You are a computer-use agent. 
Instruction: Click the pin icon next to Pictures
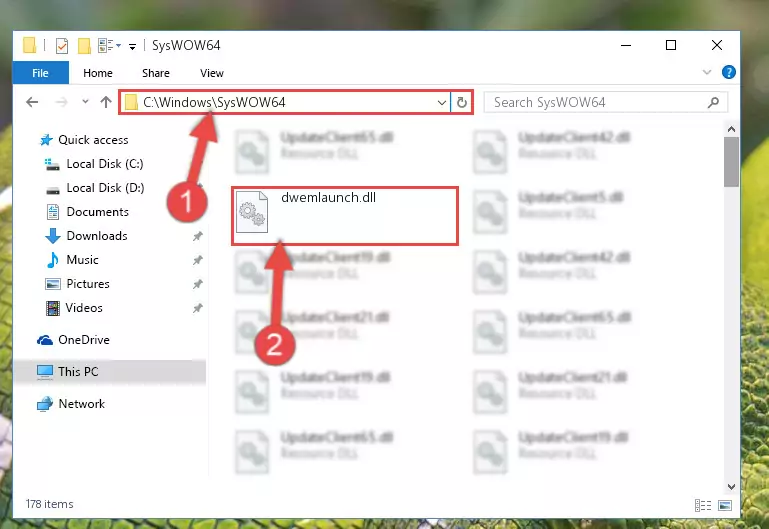[x=198, y=284]
